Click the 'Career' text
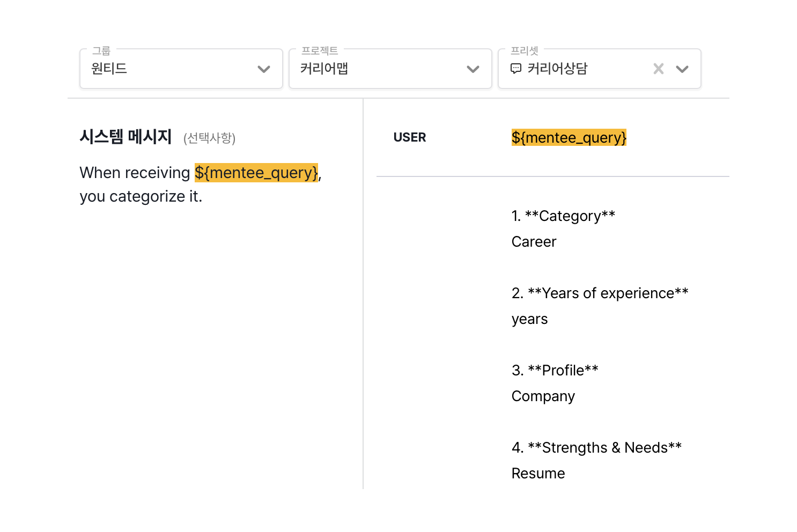797x532 pixels. coord(534,241)
